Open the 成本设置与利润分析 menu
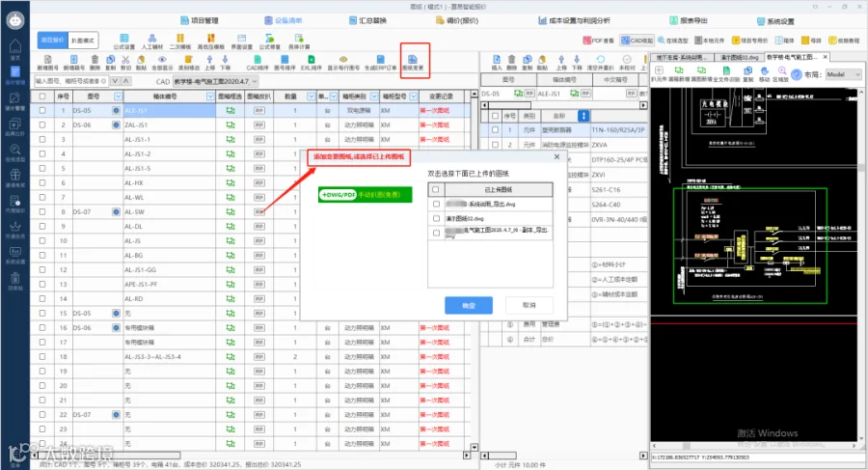The height and width of the screenshot is (470, 868). 574,20
